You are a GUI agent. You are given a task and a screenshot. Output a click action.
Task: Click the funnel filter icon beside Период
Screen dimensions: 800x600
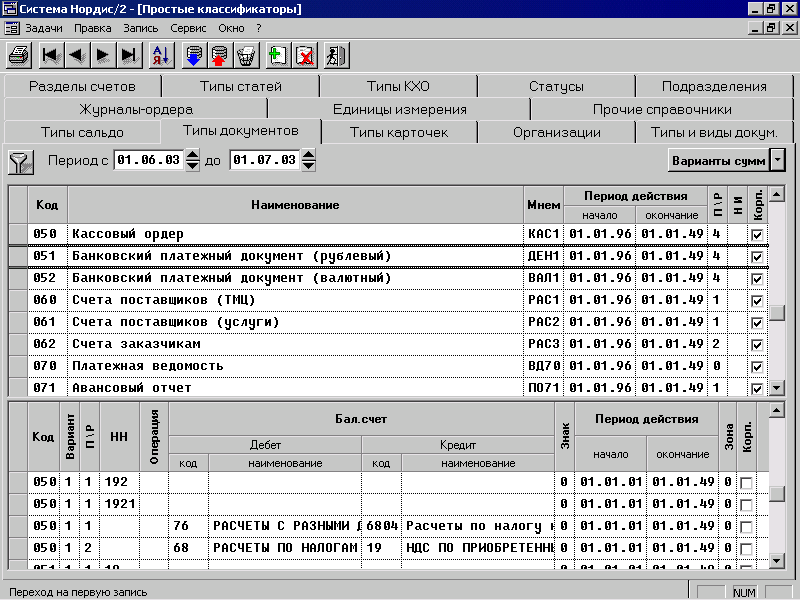tap(21, 162)
